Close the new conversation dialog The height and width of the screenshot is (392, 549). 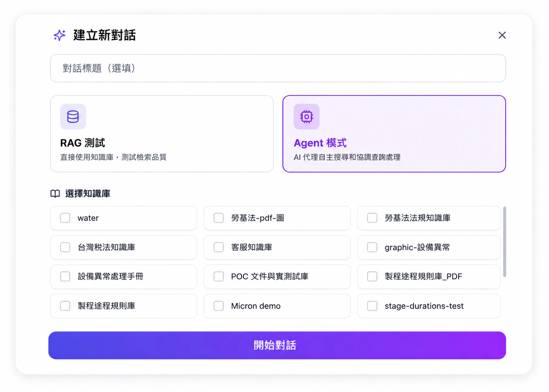502,35
